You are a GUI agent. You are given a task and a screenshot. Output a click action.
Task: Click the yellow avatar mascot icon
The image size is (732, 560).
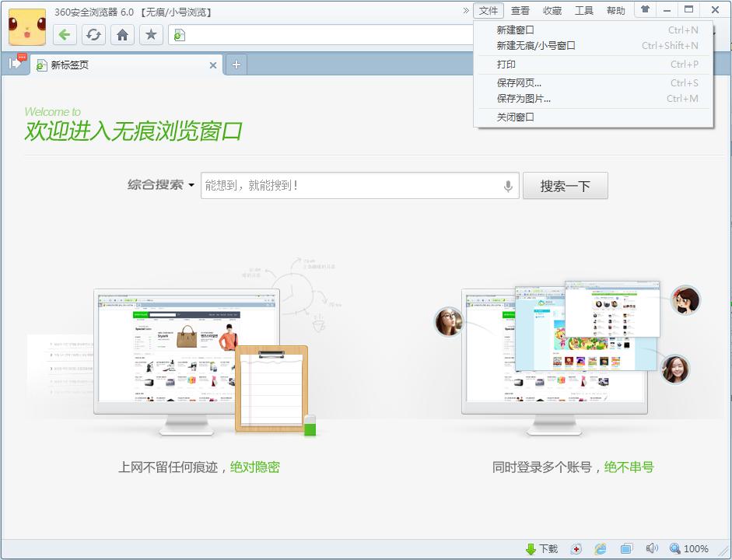(27, 26)
